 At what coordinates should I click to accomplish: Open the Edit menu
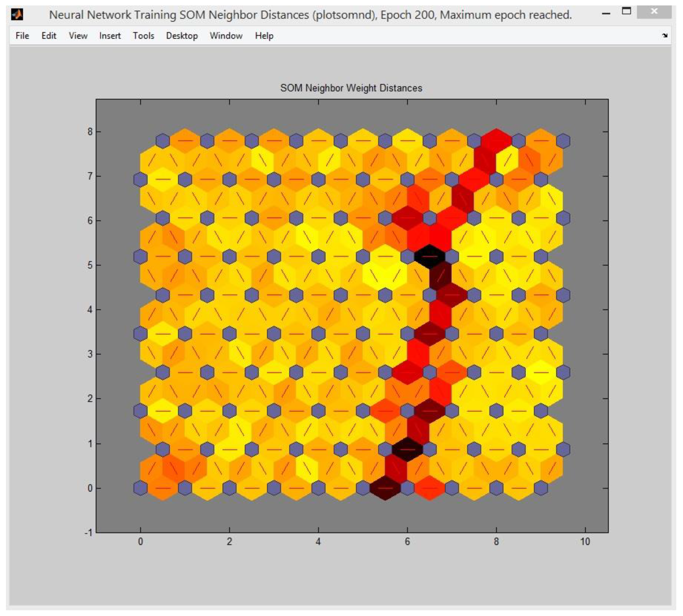coord(49,36)
